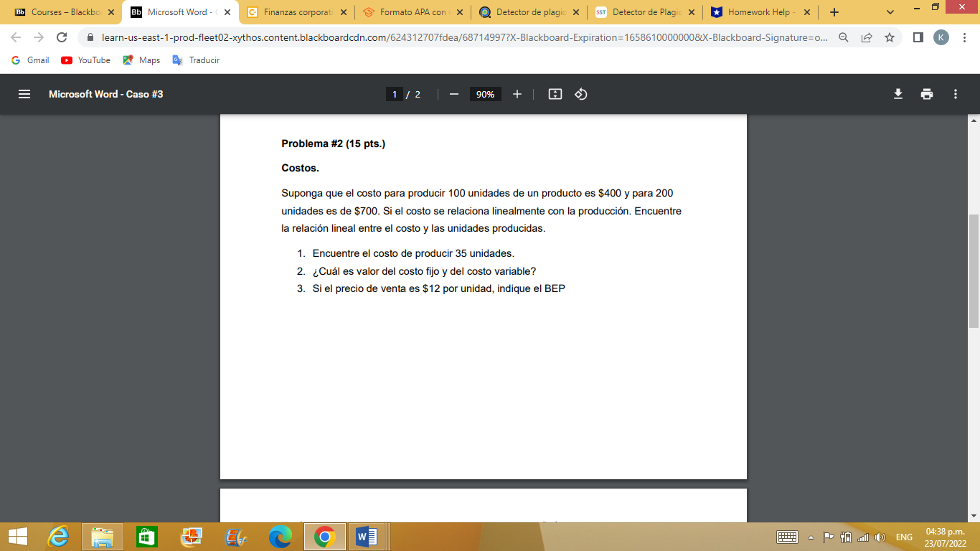Open Microsoft Word from the taskbar
The width and height of the screenshot is (980, 551).
[368, 535]
